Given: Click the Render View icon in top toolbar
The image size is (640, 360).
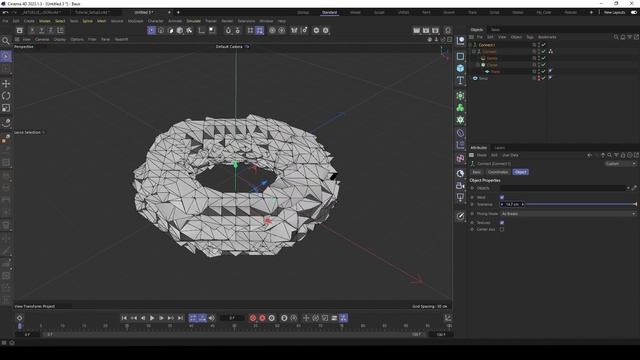Looking at the screenshot, I should (416, 30).
